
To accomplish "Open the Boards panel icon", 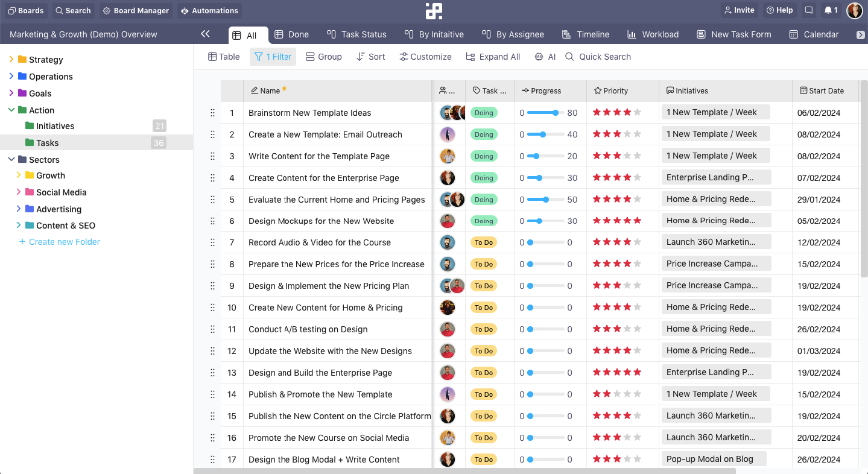I will 26,10.
